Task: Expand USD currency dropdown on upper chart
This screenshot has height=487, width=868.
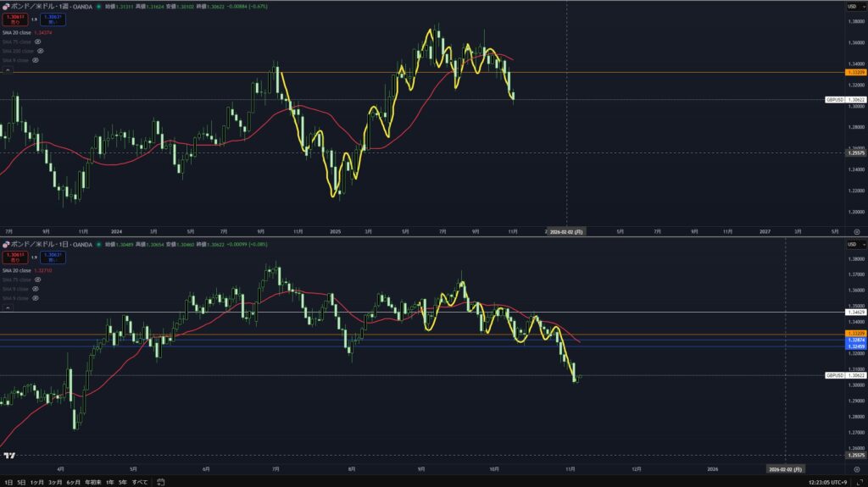Action: (854, 7)
